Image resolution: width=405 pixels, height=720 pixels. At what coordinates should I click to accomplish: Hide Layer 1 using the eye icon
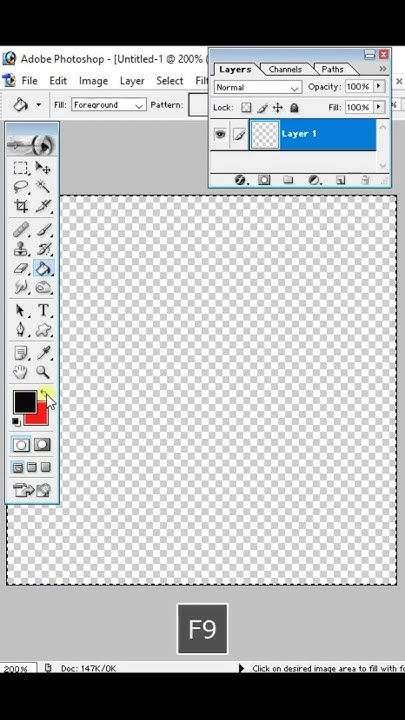(x=220, y=134)
